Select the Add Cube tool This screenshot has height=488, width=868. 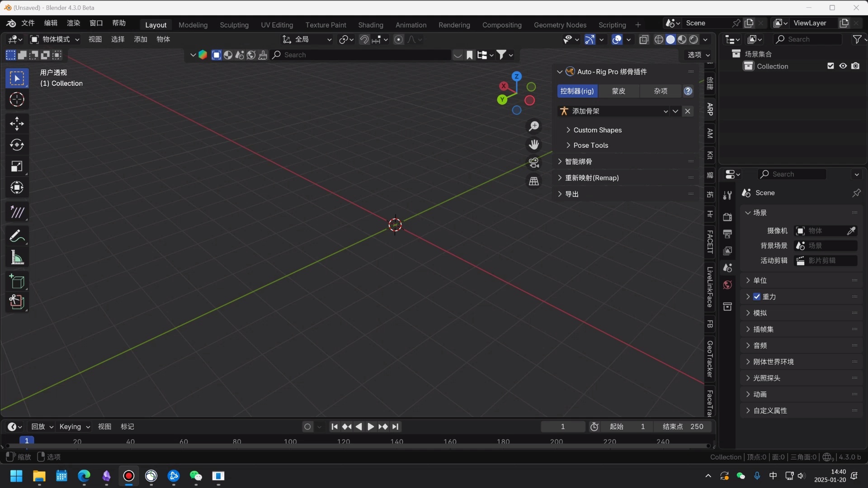(17, 281)
